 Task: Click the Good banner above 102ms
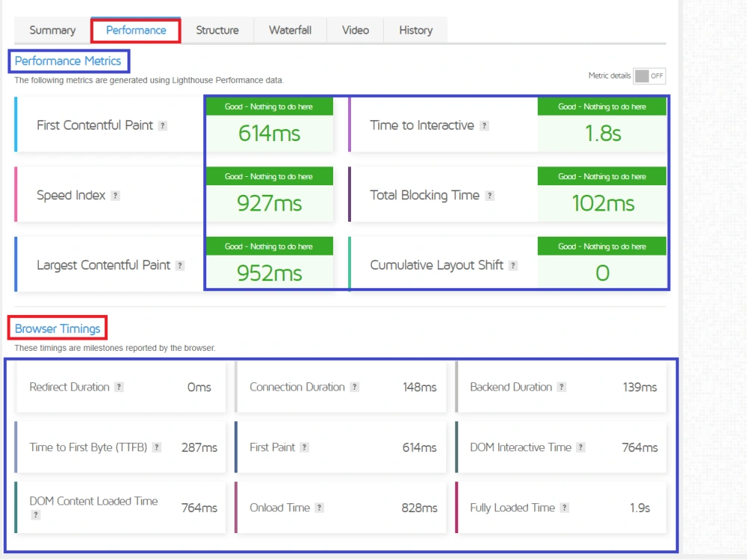(602, 177)
